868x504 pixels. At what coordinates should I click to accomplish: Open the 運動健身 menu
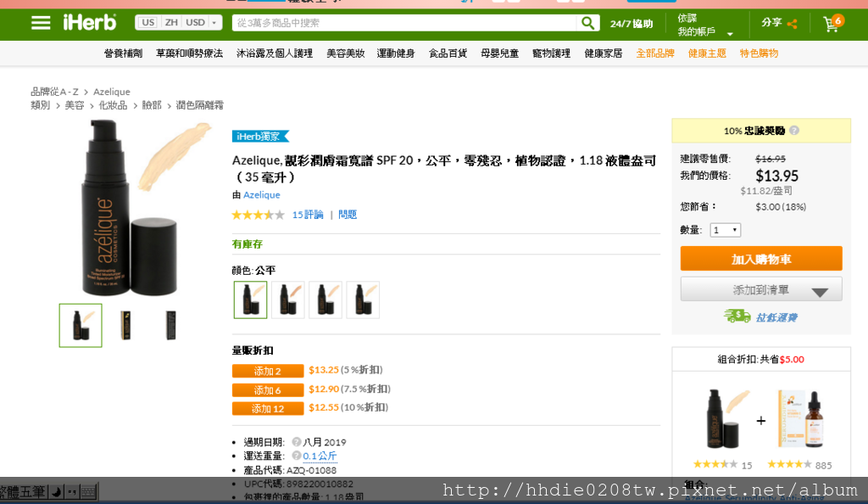click(396, 53)
